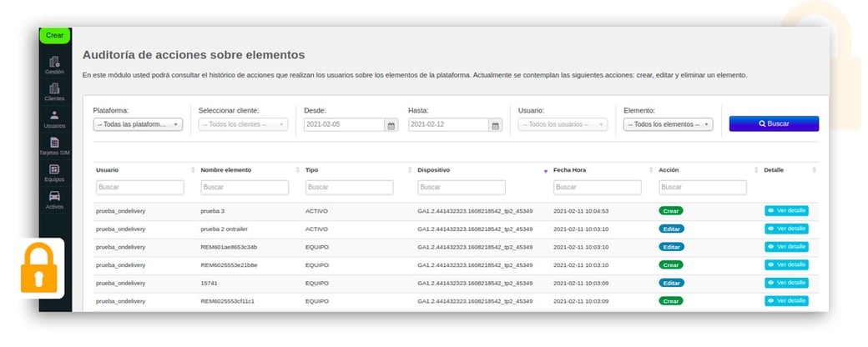Click timestamp 2021-02-11 10:04:53
The image size is (868, 347).
point(581,211)
